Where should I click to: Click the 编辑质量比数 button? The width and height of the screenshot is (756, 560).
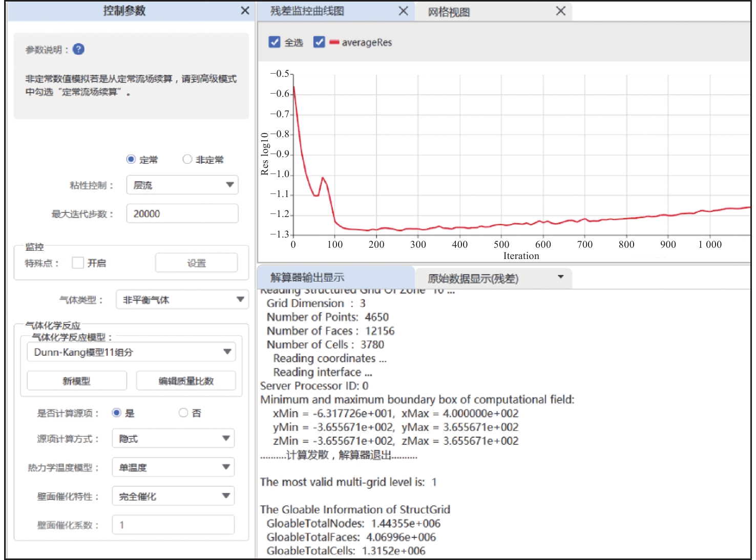pos(186,381)
